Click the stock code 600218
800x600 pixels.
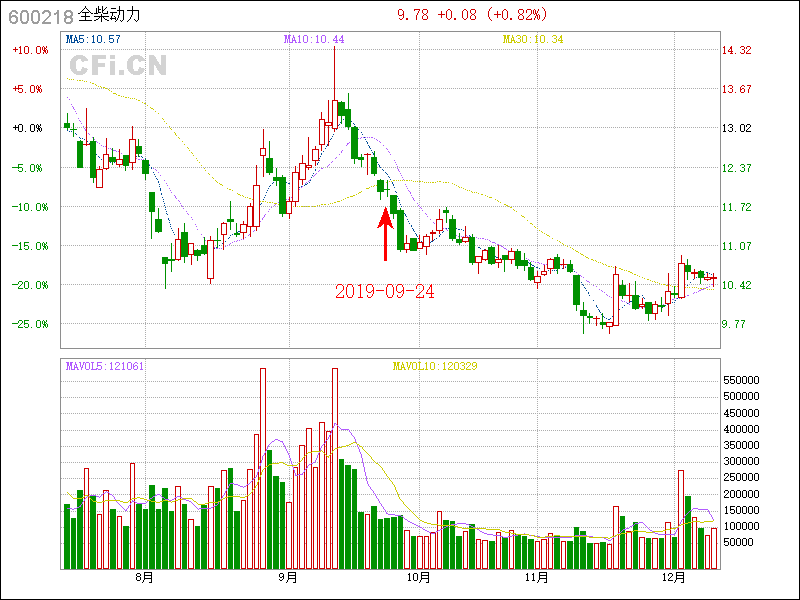[37, 16]
